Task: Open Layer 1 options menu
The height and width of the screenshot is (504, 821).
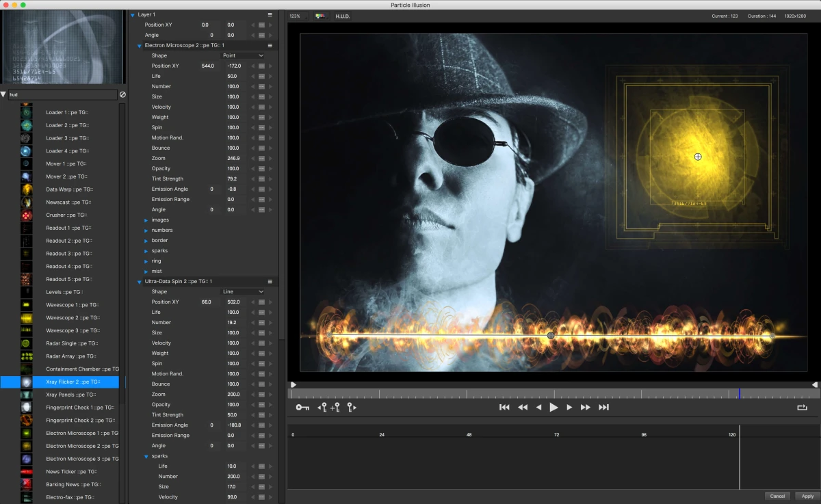Action: 270,14
